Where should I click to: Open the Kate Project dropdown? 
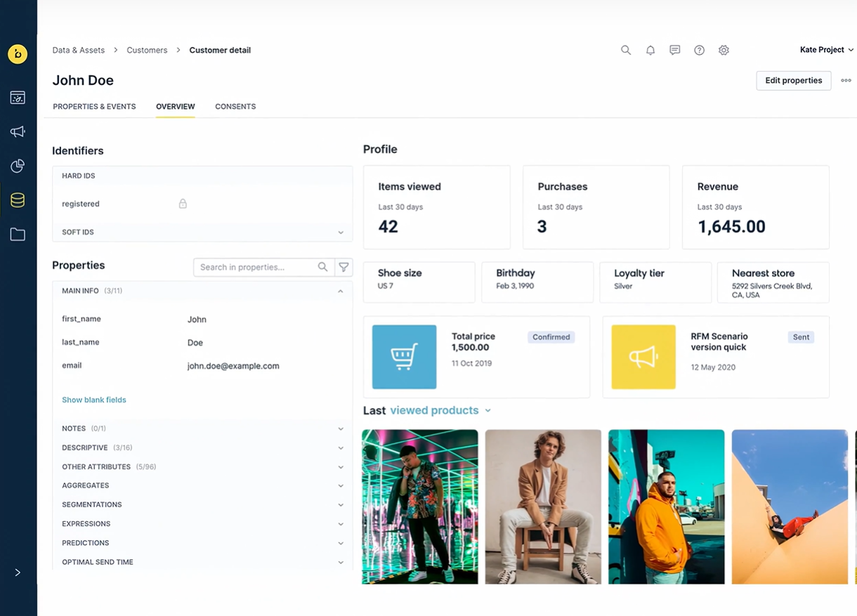827,50
